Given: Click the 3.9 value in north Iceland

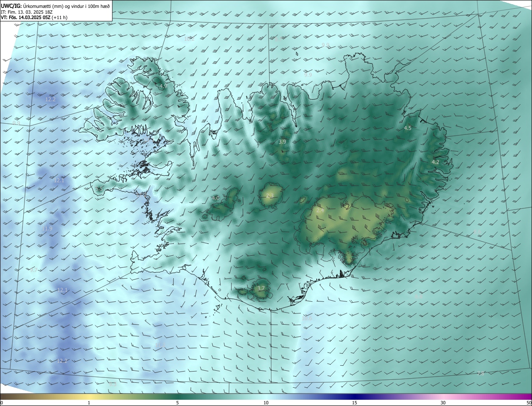Looking at the screenshot, I should tap(282, 142).
